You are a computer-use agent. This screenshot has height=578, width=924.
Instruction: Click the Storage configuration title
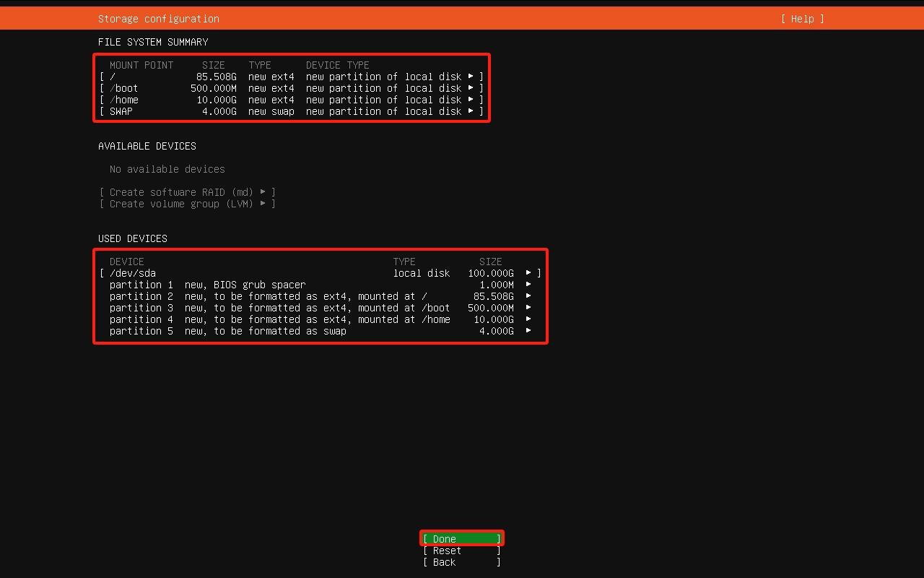pos(159,19)
